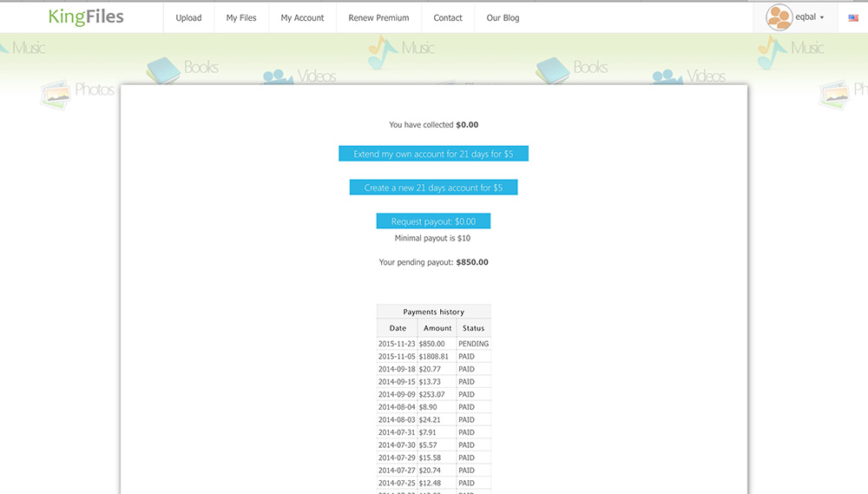Select Renew Premium in the nav bar

click(x=378, y=17)
